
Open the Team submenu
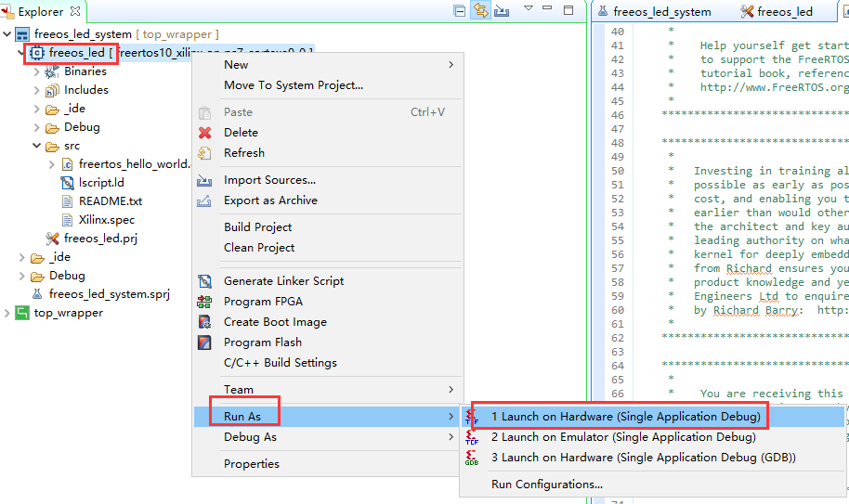(328, 390)
